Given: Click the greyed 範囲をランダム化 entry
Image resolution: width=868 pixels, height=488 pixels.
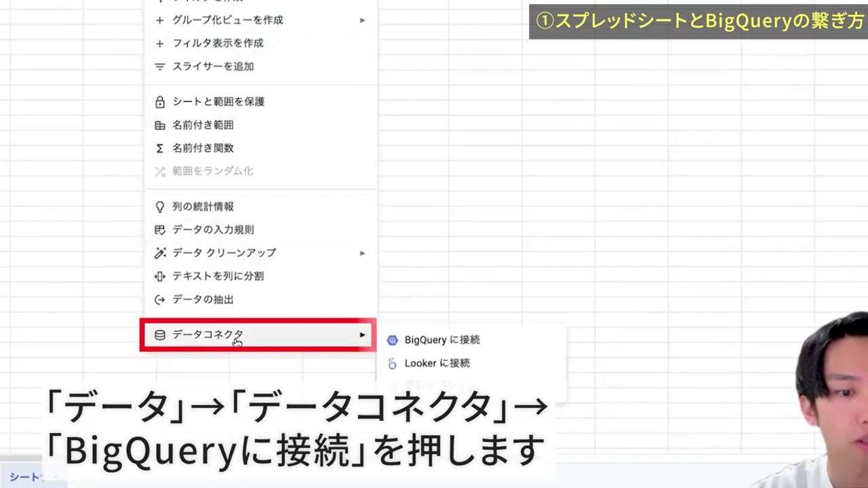Looking at the screenshot, I should click(260, 171).
